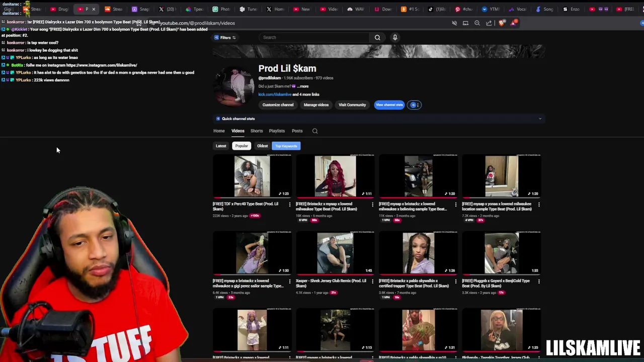Click Customize channel button
Screen dimensions: 644x362
(x=278, y=105)
